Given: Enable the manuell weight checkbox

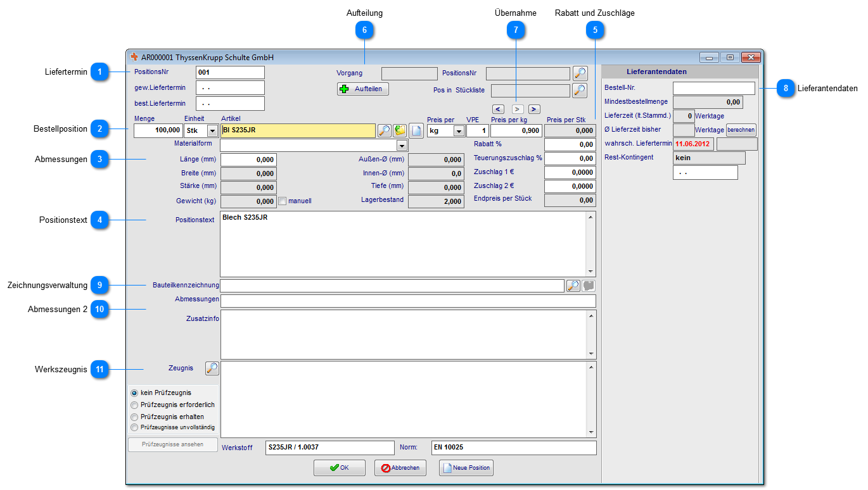Looking at the screenshot, I should [283, 201].
